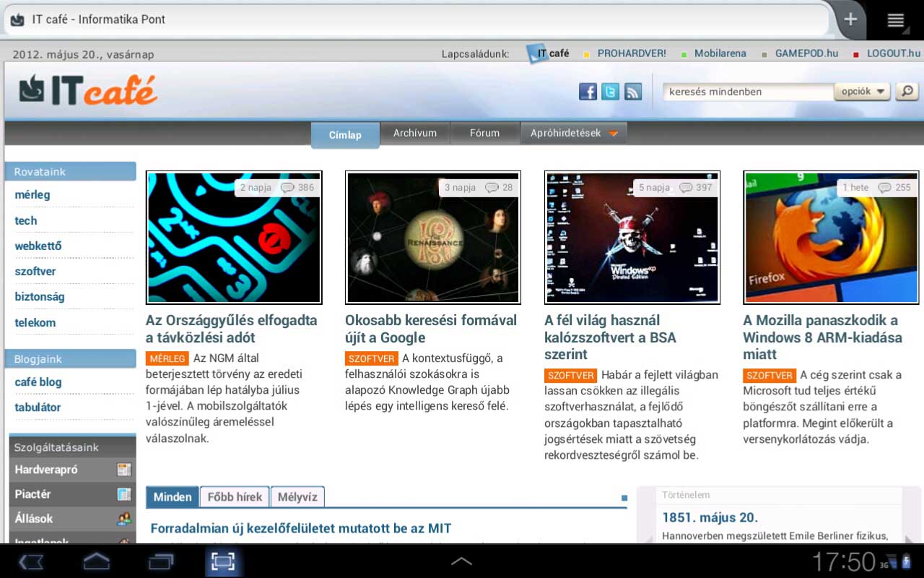Click the IT café logo
Screen dimensions: 924x578
point(88,90)
